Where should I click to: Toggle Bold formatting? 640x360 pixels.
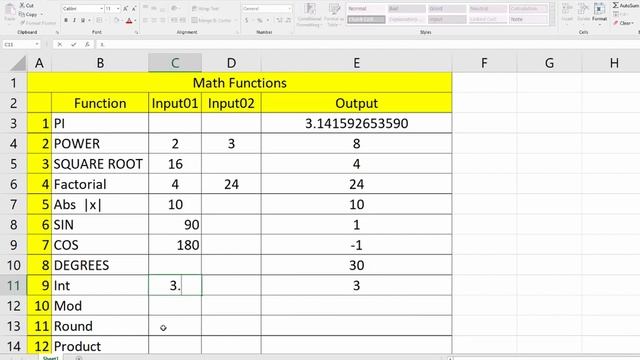[66, 20]
